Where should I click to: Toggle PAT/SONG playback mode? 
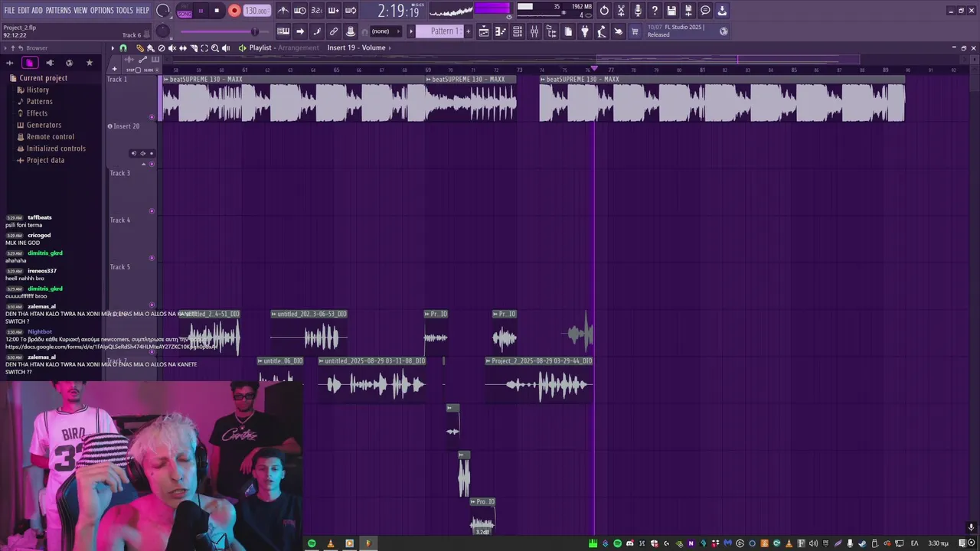point(184,11)
